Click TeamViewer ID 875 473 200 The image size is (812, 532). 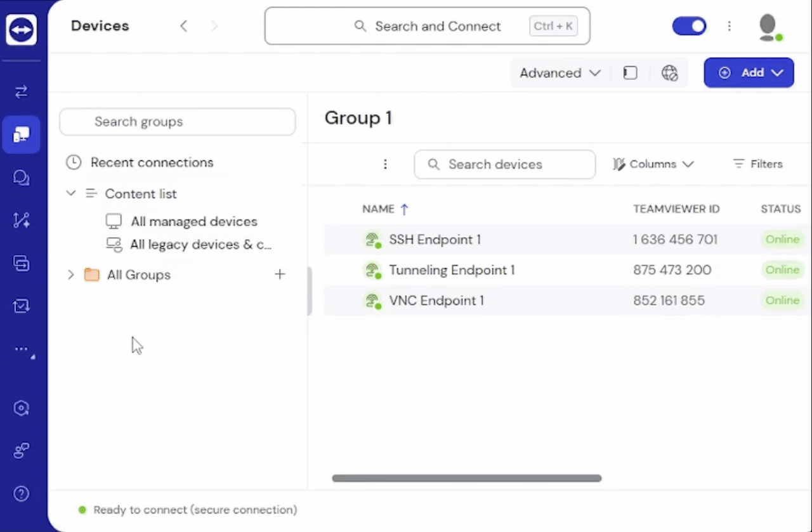pyautogui.click(x=672, y=270)
